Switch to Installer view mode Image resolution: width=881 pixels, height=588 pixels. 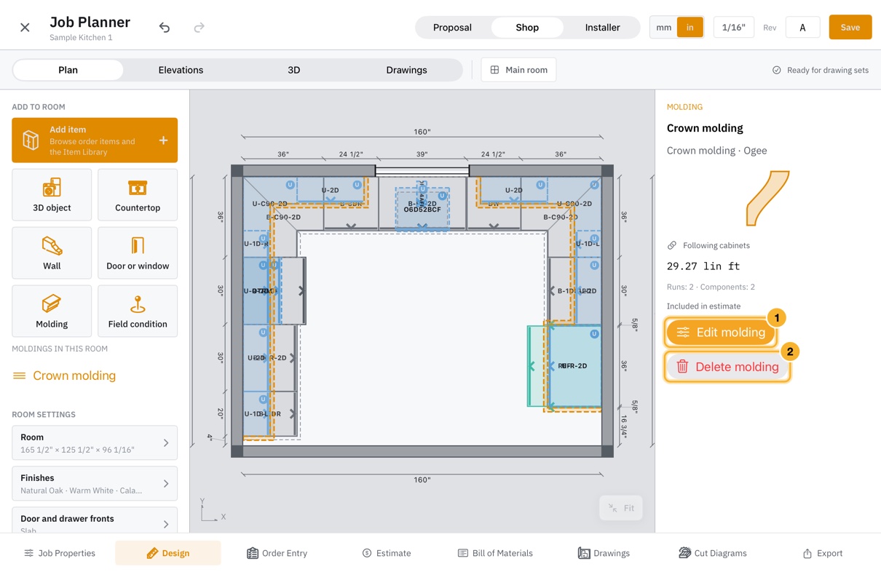point(602,28)
